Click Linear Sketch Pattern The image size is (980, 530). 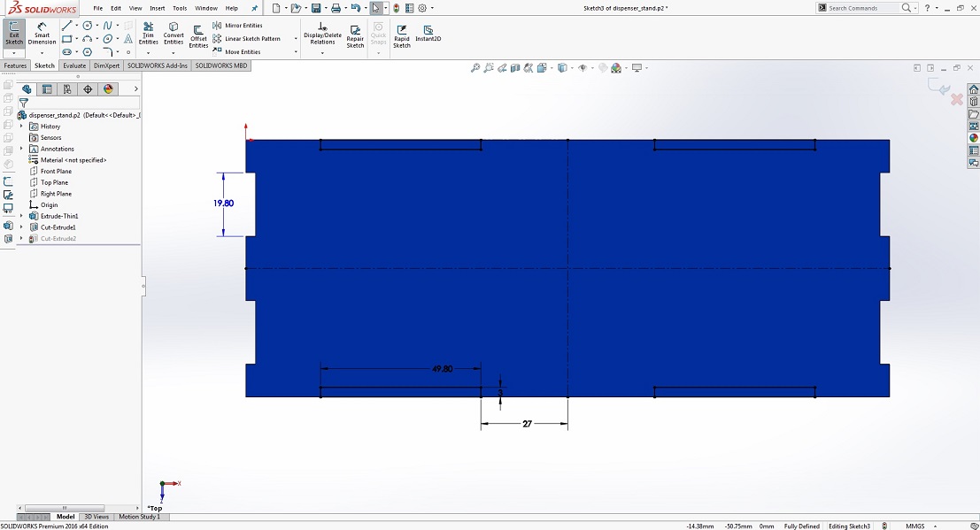pyautogui.click(x=246, y=39)
